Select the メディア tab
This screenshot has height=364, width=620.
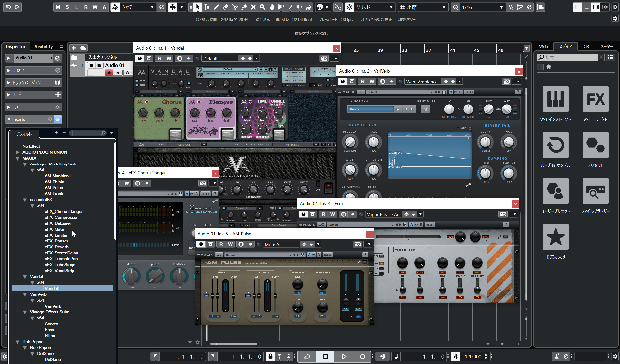[x=565, y=46]
